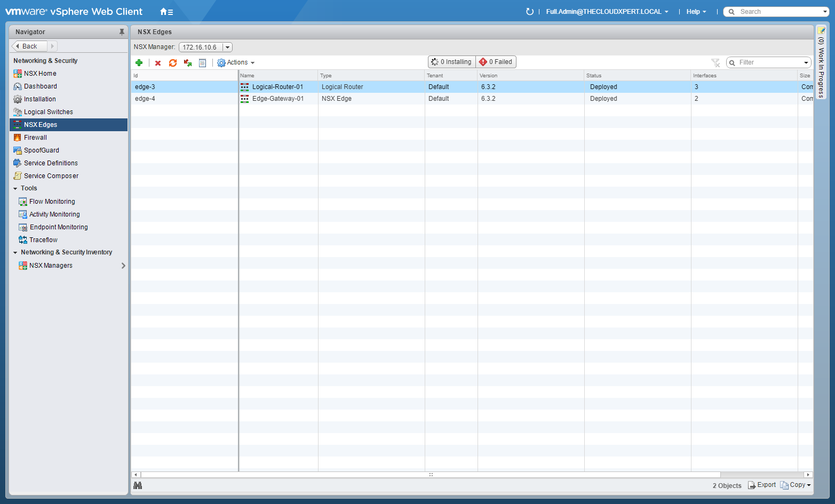The image size is (835, 504).
Task: Click the red-green arrows redeploy icon
Action: click(x=188, y=63)
